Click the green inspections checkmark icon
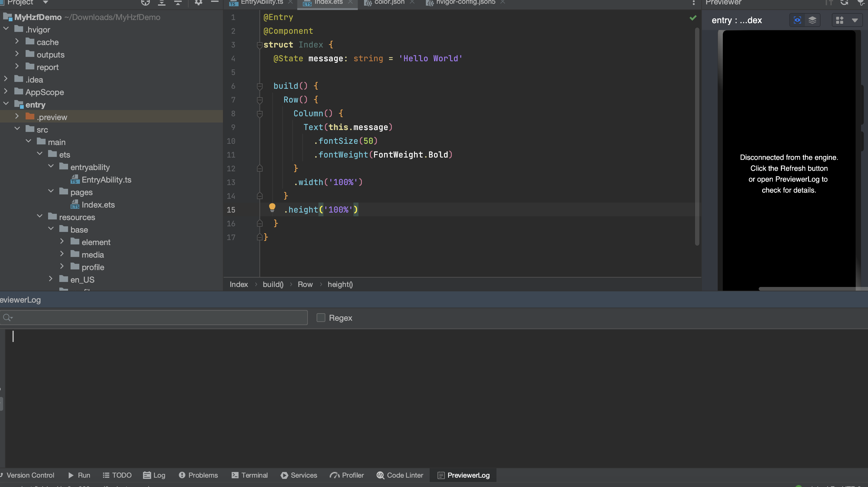Viewport: 868px width, 487px height. (693, 18)
